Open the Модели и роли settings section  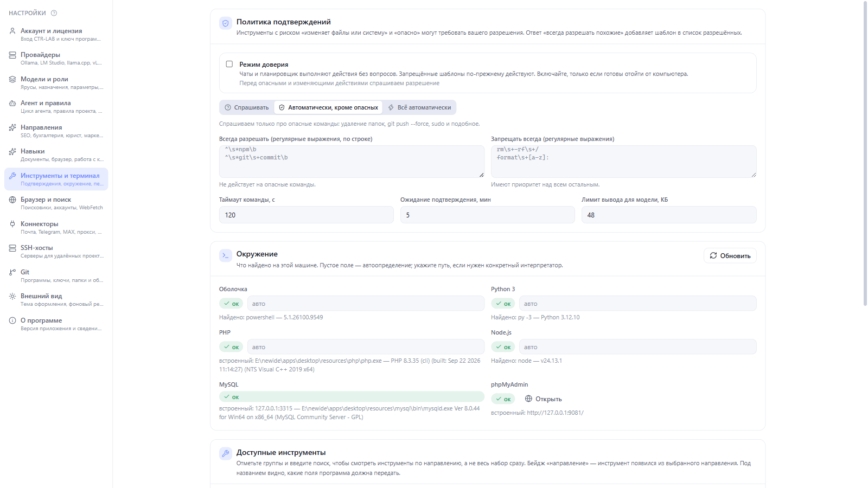click(56, 82)
